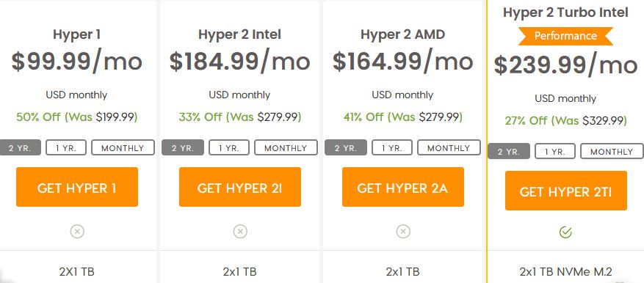Click the X circle icon under Hyper 2 AMD
The height and width of the screenshot is (283, 644).
403,232
